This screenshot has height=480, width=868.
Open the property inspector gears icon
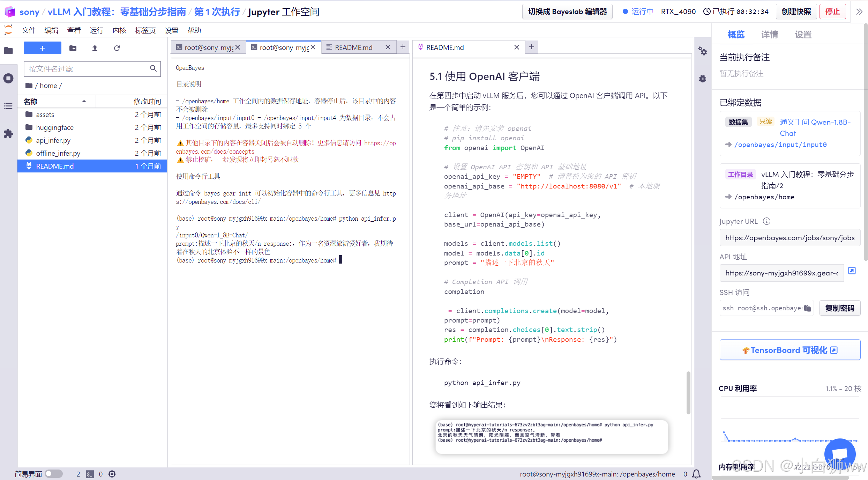(702, 52)
